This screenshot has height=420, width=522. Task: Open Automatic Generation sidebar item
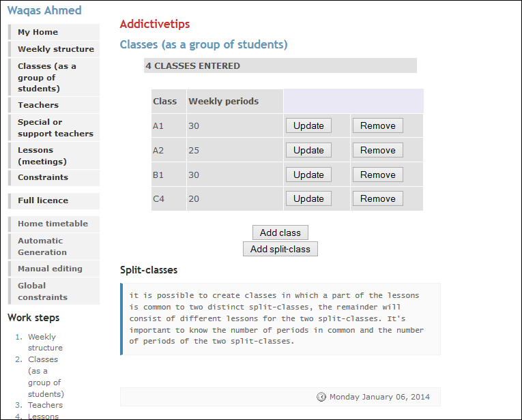coord(54,246)
